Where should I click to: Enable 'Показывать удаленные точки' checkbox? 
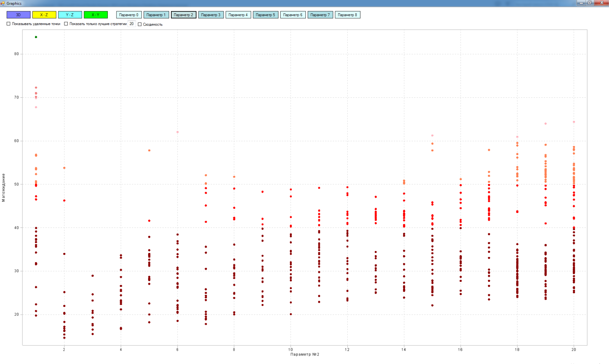pyautogui.click(x=9, y=24)
